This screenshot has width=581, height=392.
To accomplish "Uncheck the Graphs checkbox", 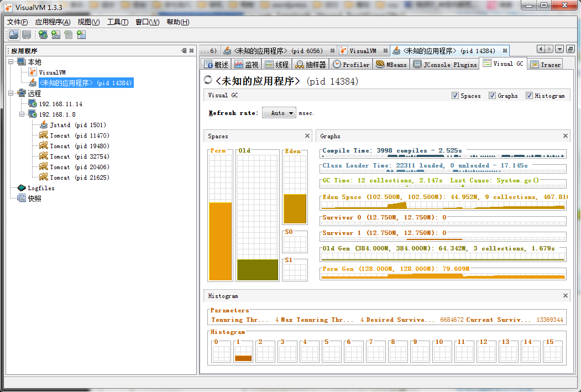I will click(x=492, y=96).
